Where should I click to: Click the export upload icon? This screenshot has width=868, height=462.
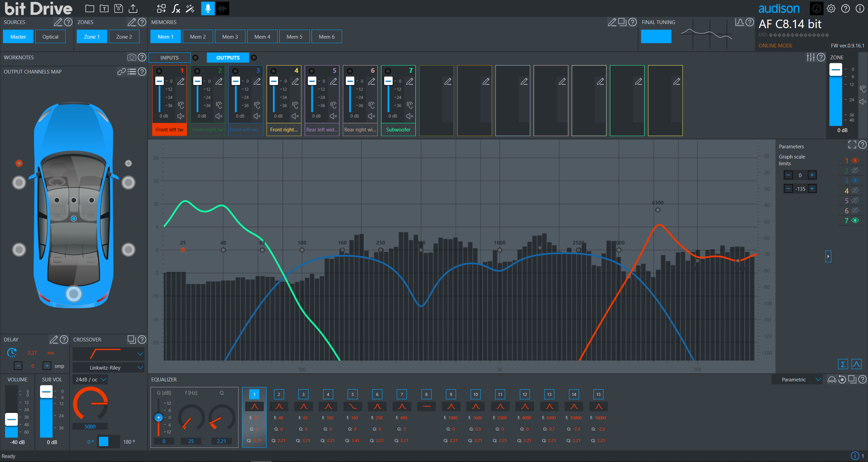[133, 8]
